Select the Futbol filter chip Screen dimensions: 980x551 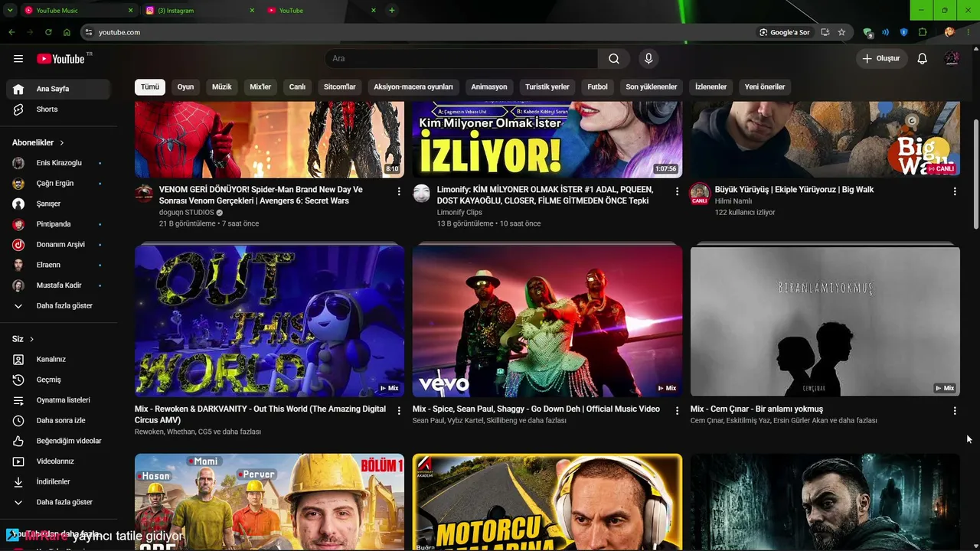(598, 87)
